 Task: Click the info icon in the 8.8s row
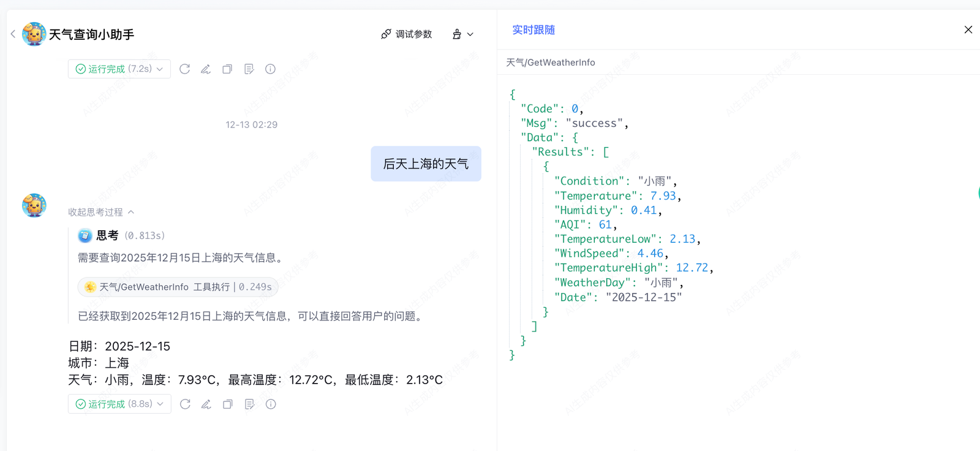click(x=271, y=404)
